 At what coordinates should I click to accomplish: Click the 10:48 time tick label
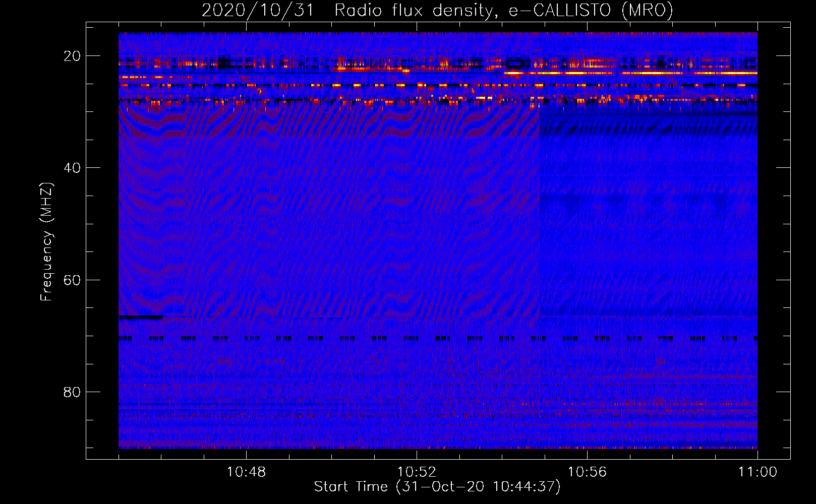click(x=246, y=472)
